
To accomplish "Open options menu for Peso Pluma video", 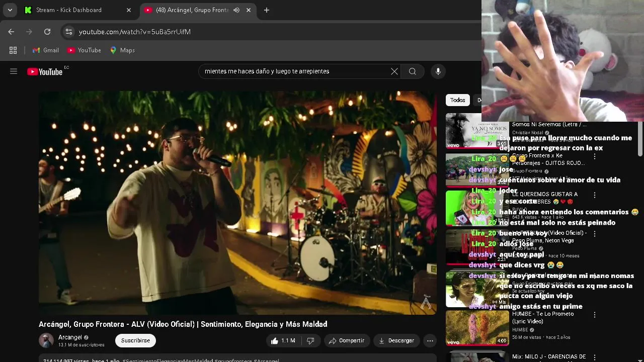I will tap(595, 234).
